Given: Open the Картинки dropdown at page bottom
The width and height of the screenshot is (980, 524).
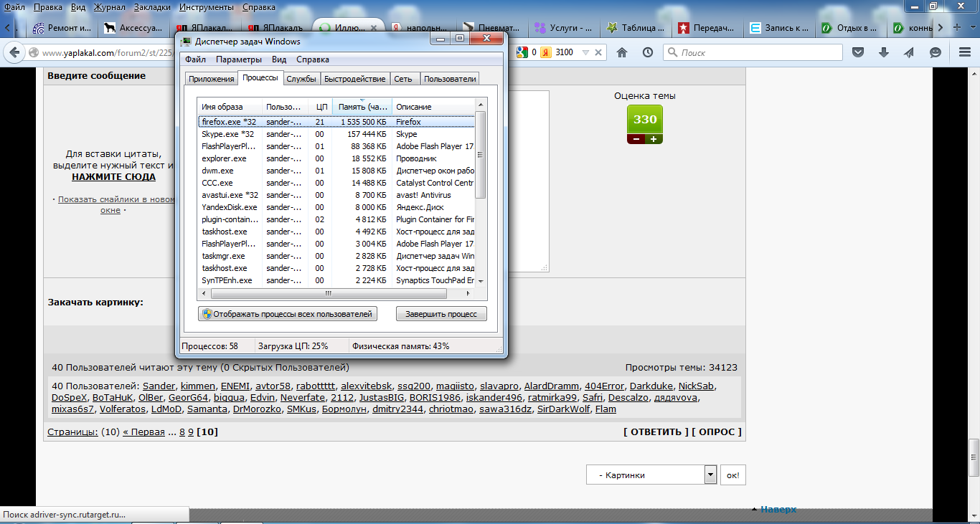Looking at the screenshot, I should [651, 475].
